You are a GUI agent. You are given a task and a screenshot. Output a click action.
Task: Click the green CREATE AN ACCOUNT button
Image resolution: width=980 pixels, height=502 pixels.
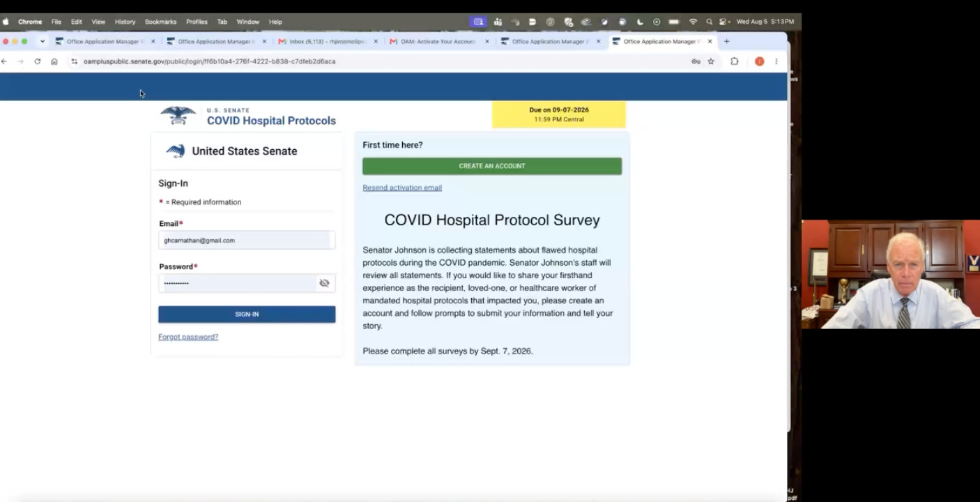click(x=492, y=166)
